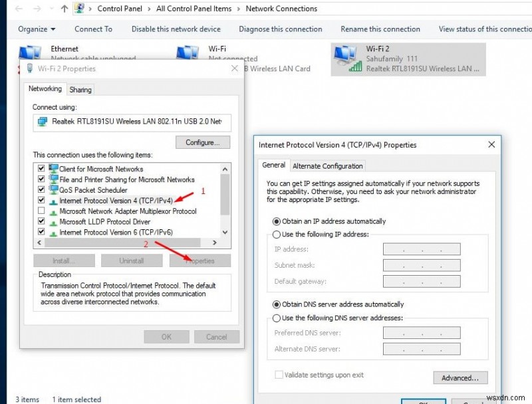
Task: Click the Control Panel icon in address bar
Action: [x=78, y=8]
